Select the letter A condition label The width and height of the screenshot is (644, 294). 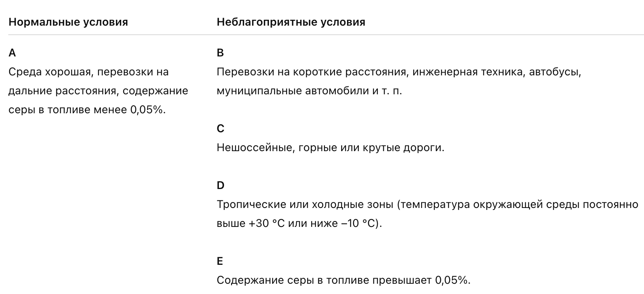click(12, 53)
